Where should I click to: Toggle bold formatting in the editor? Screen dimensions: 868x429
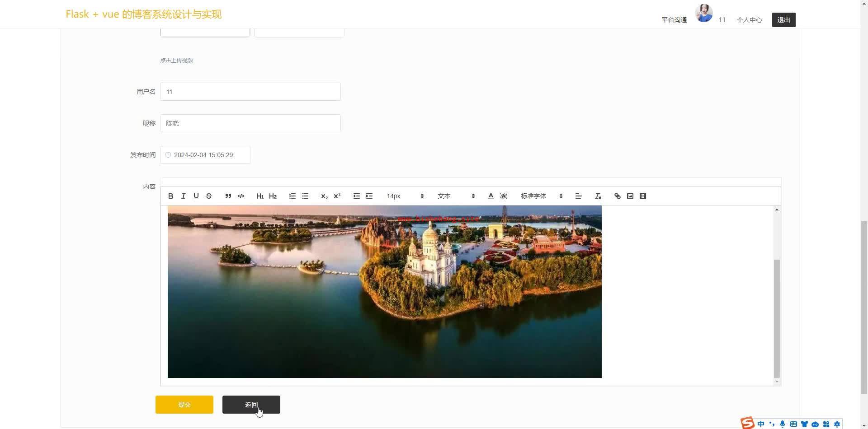170,196
